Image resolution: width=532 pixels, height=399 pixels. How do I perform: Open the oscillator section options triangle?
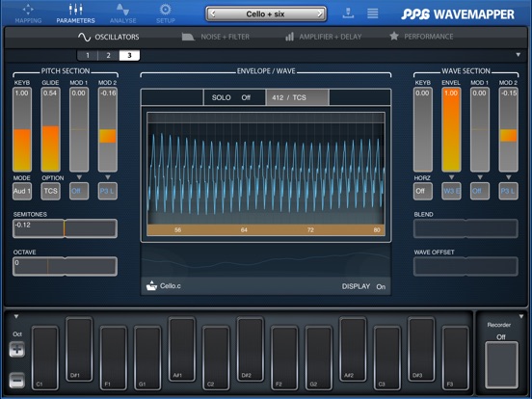(x=519, y=55)
